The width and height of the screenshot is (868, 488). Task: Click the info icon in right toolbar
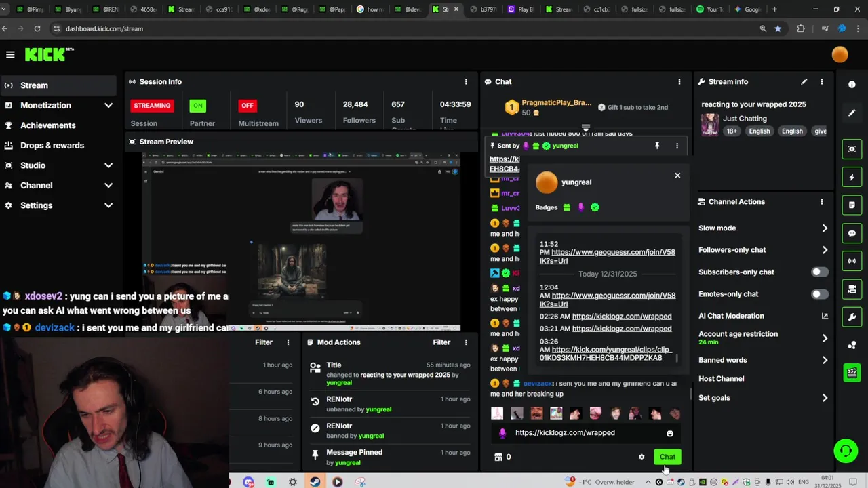click(852, 85)
